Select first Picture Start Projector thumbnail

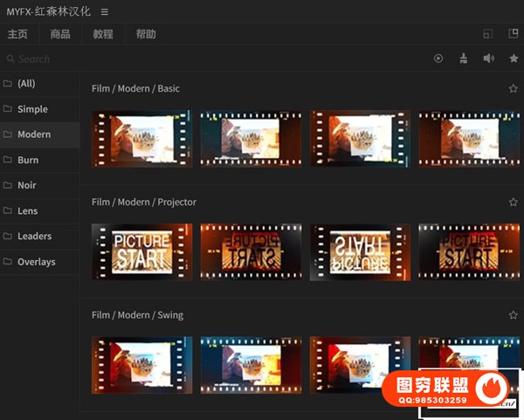click(141, 251)
